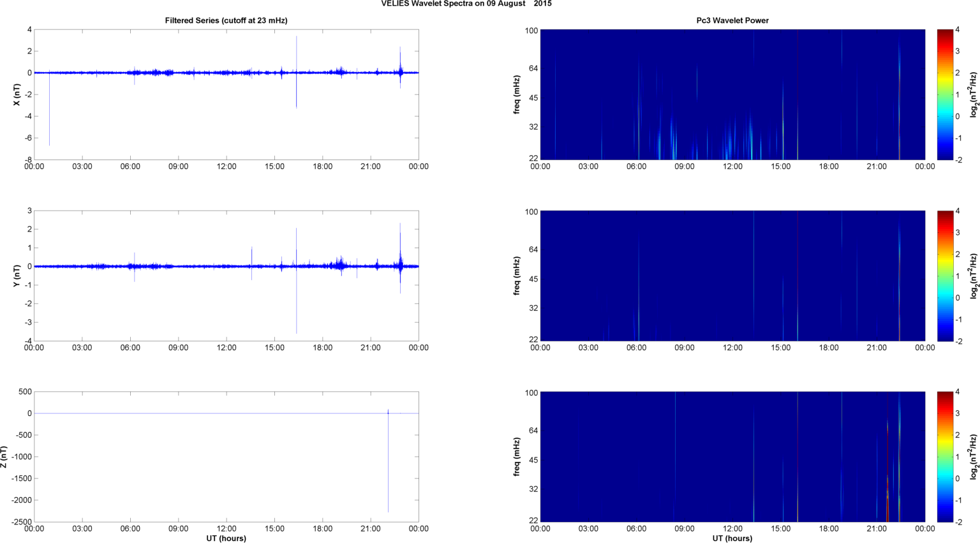The width and height of the screenshot is (980, 543).
Task: Click 'log2(nT²/Hz)' label beside the top colorbar
Action: [x=974, y=94]
